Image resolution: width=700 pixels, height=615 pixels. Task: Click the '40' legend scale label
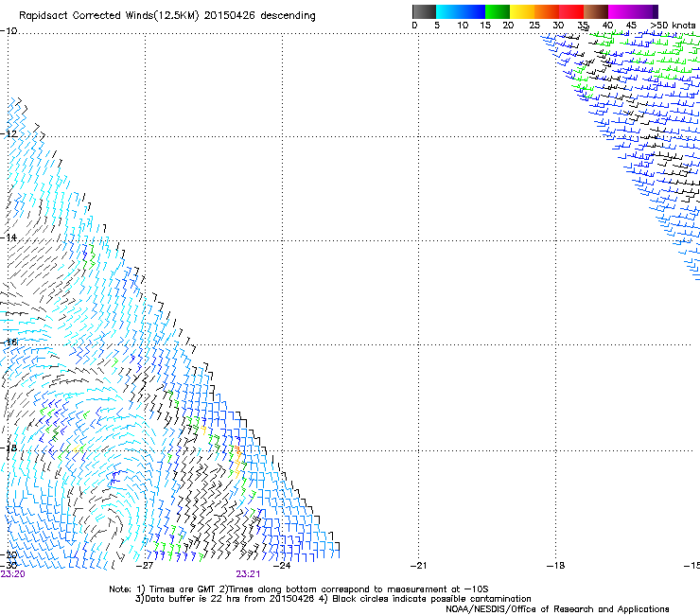[607, 26]
